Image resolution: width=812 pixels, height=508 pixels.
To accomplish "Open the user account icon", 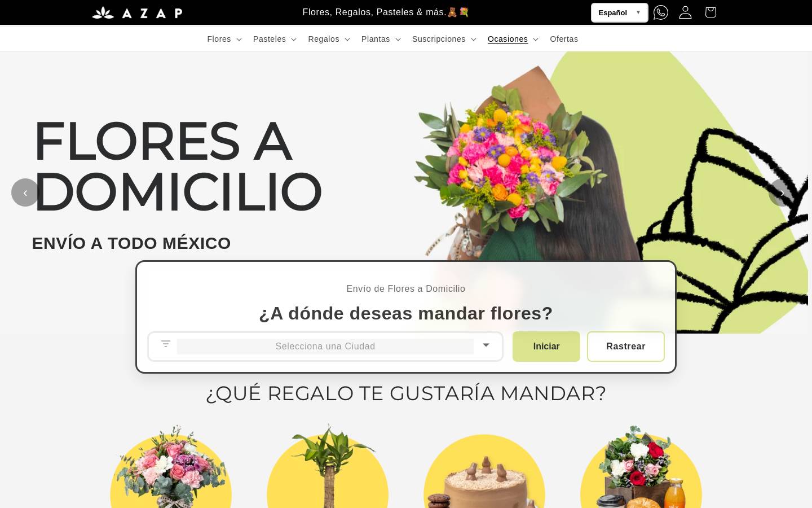I will coord(685,12).
